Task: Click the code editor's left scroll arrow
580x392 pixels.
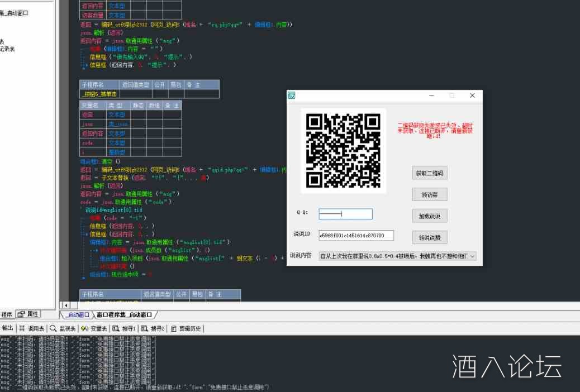Action: click(65, 305)
